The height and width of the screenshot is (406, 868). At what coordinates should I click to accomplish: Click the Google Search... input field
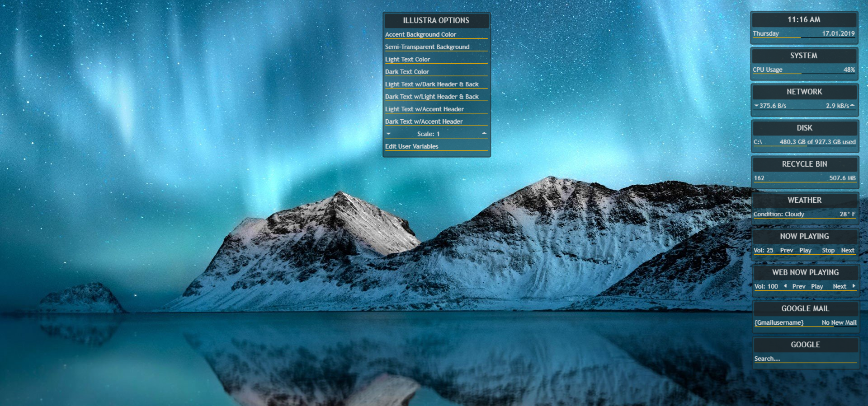point(805,359)
